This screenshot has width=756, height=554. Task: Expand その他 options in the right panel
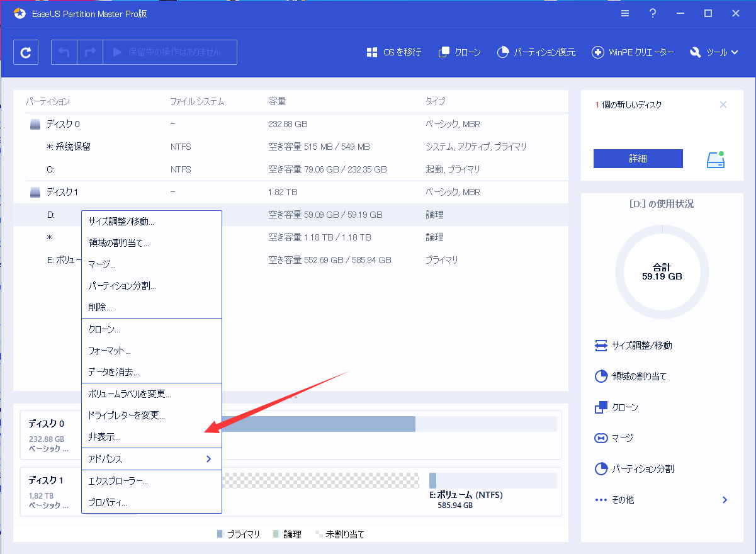tap(661, 500)
